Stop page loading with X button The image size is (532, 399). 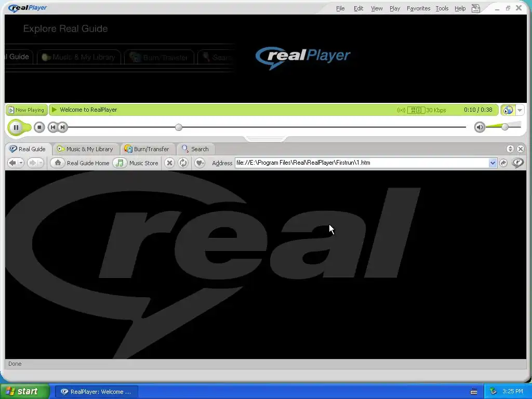169,163
